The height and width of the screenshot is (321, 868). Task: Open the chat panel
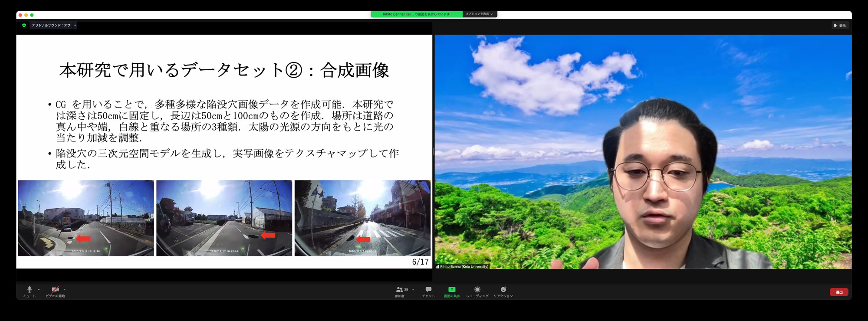tap(428, 290)
